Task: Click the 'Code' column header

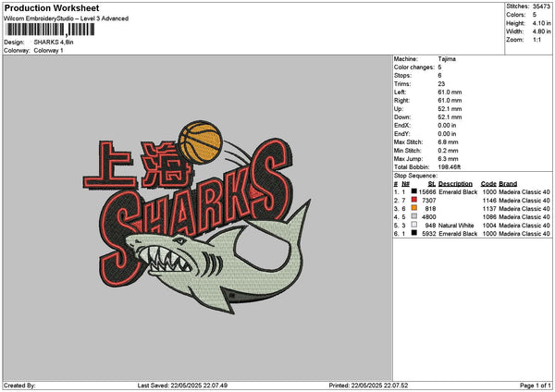Action: coord(488,184)
